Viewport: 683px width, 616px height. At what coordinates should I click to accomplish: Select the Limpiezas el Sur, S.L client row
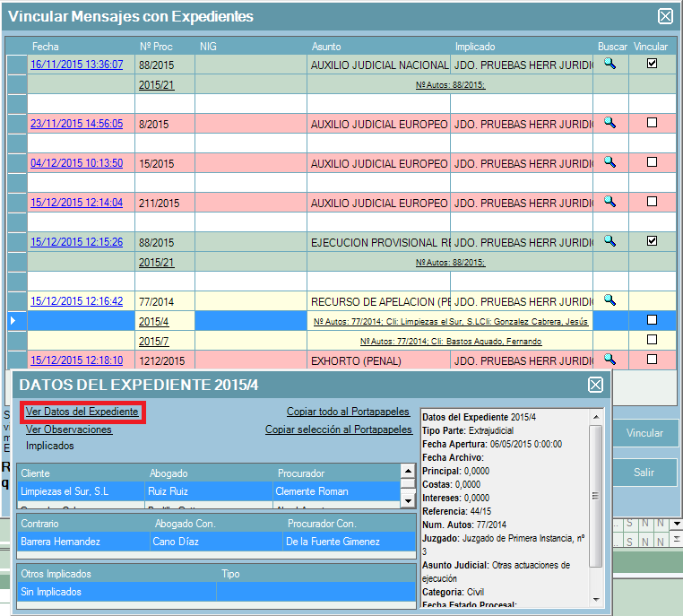(63, 490)
